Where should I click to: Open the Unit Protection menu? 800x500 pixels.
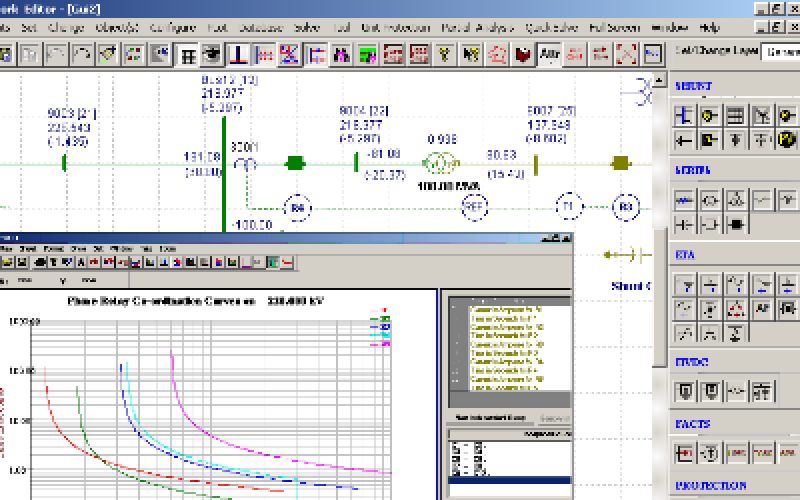396,28
